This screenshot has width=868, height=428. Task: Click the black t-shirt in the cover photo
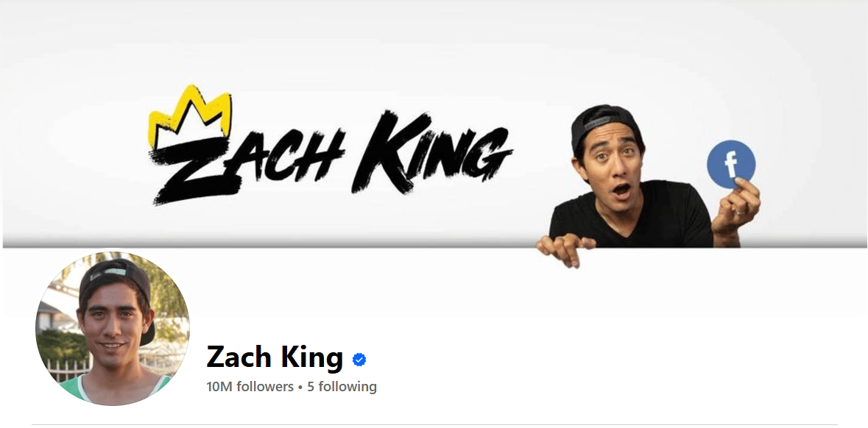(x=631, y=219)
